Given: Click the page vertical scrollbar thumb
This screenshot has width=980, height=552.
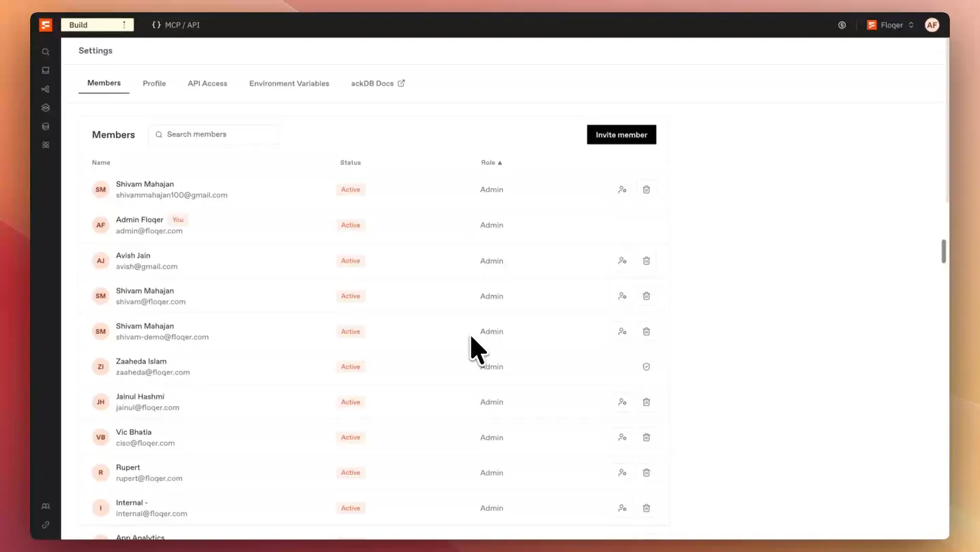Looking at the screenshot, I should (x=944, y=251).
